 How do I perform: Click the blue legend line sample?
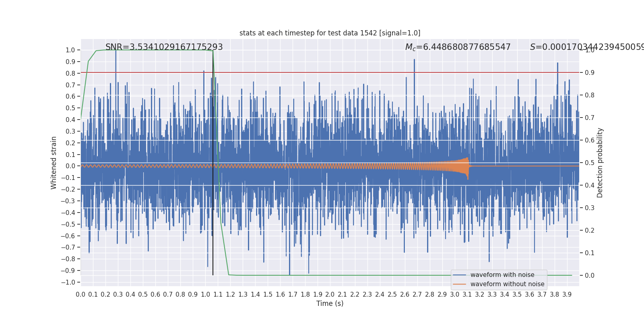460,275
